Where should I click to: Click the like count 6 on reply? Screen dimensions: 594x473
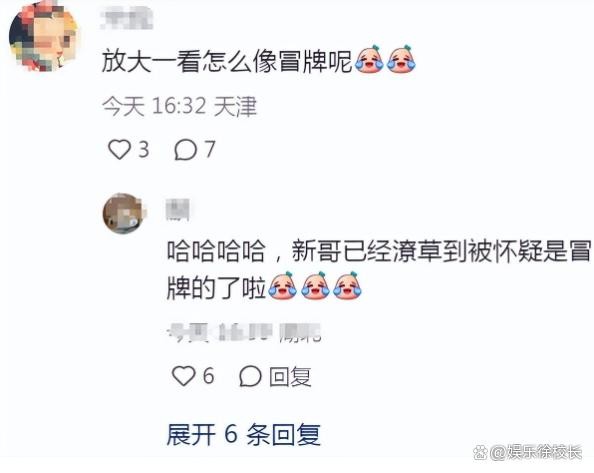coord(208,376)
